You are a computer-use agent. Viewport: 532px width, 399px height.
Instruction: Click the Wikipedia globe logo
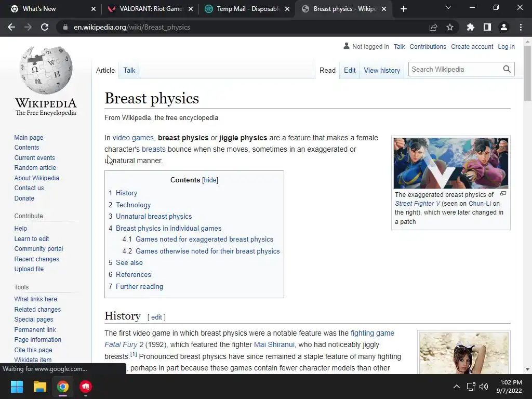pos(46,70)
